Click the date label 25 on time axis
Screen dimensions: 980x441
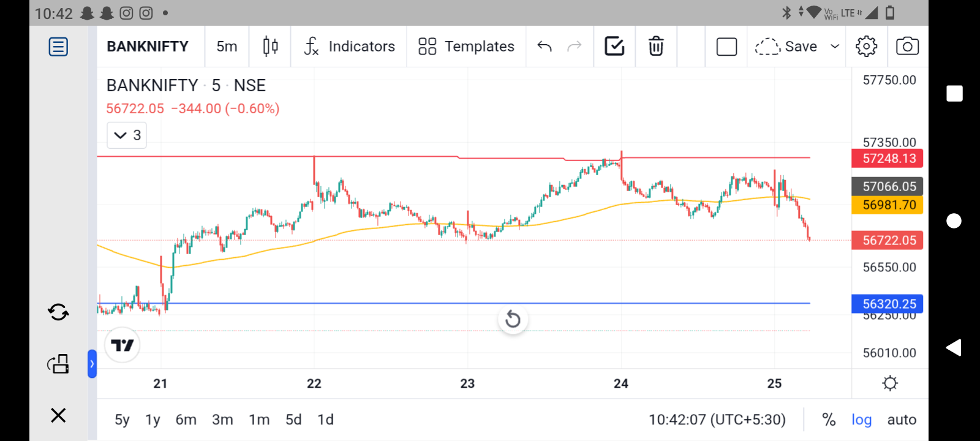pos(774,383)
